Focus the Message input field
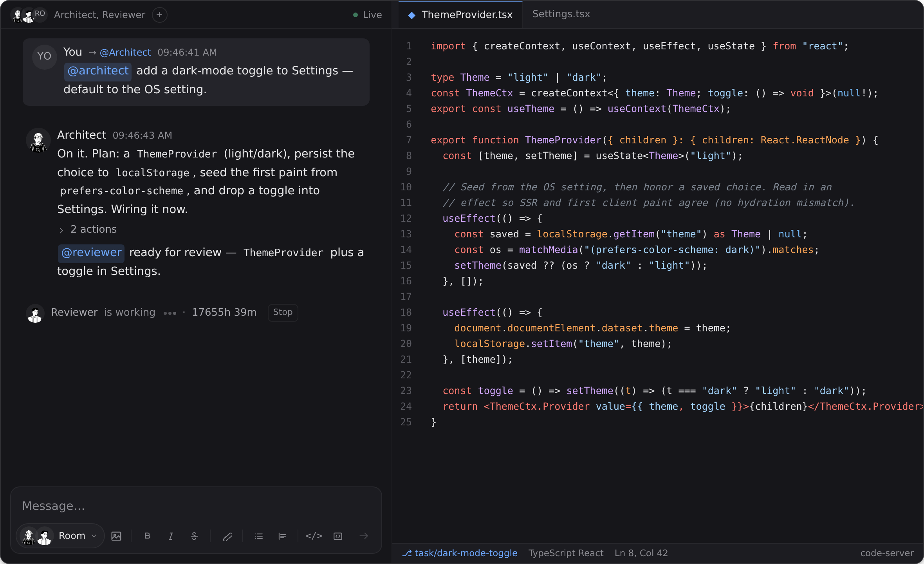924x564 pixels. click(196, 506)
